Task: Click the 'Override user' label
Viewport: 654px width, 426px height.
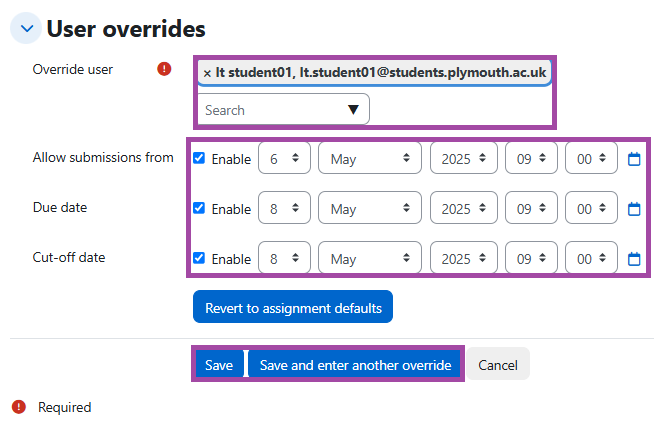Action: (x=73, y=69)
